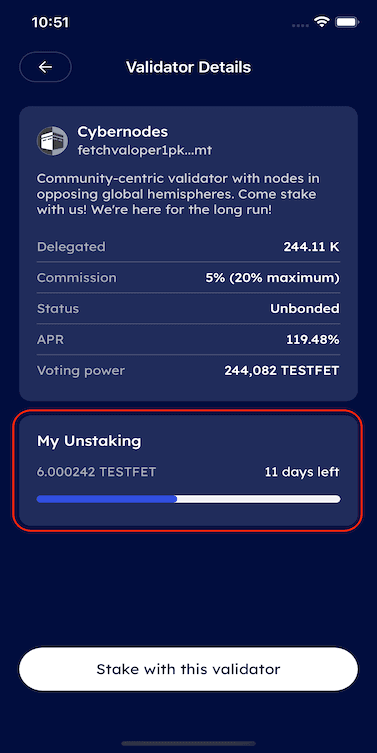The image size is (377, 753).
Task: Tap the Status Unbonded row
Action: (188, 308)
